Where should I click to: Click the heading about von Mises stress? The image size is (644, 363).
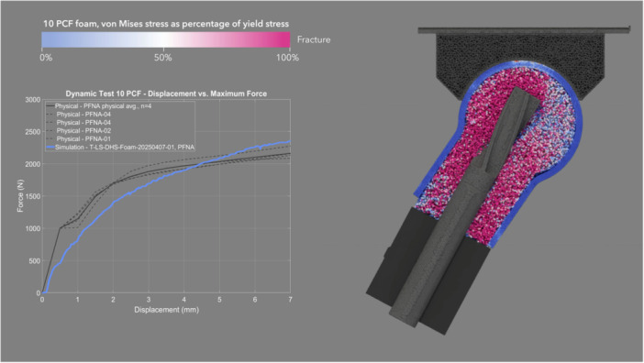(x=166, y=24)
